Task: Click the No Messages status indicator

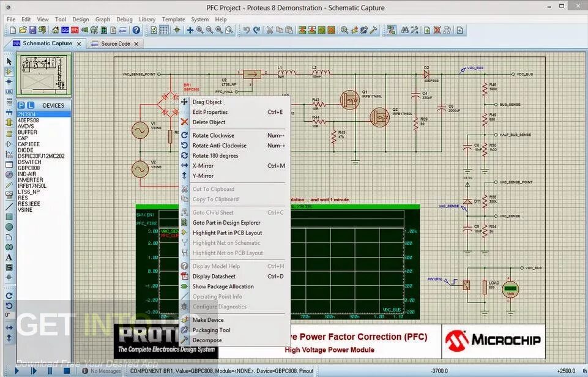Action: pos(102,371)
